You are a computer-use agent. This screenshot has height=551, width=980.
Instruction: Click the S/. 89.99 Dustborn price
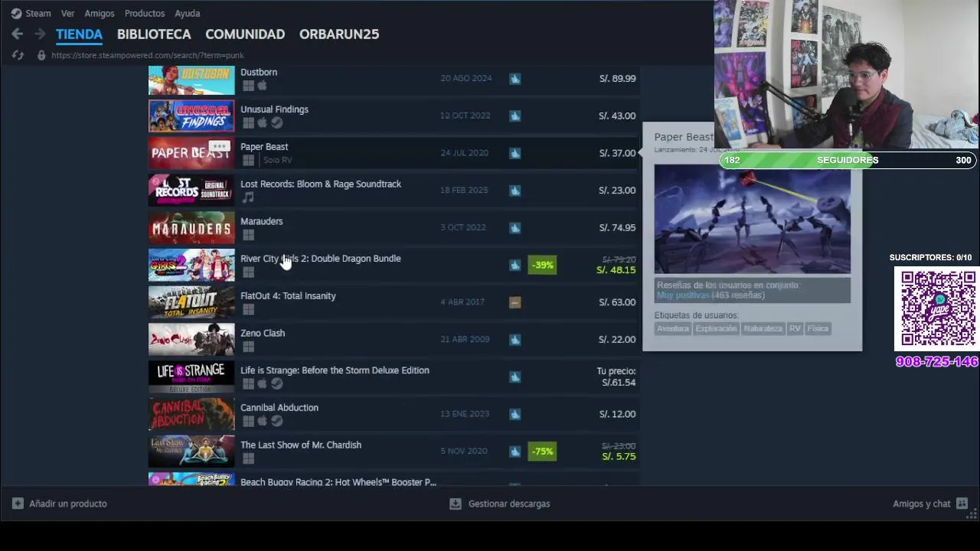tap(617, 78)
